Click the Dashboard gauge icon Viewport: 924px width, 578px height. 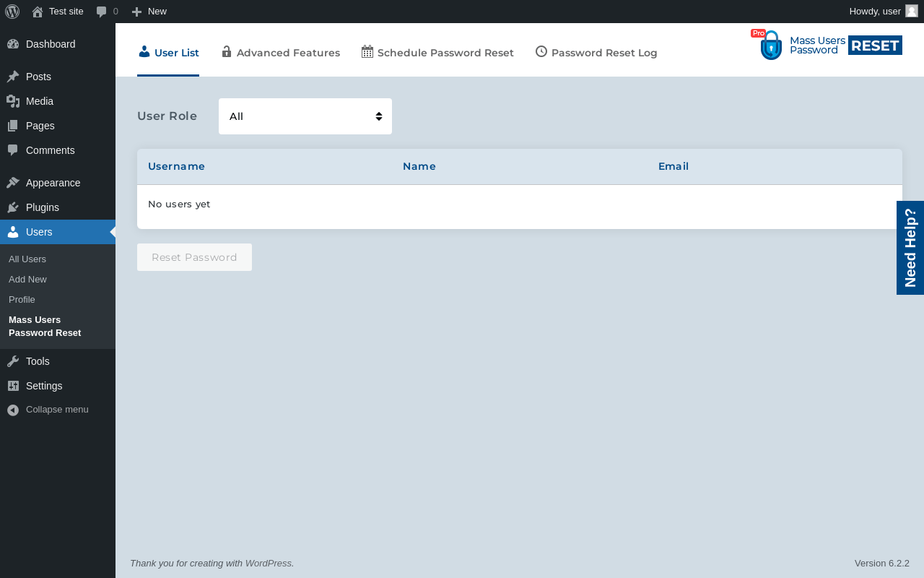(13, 44)
